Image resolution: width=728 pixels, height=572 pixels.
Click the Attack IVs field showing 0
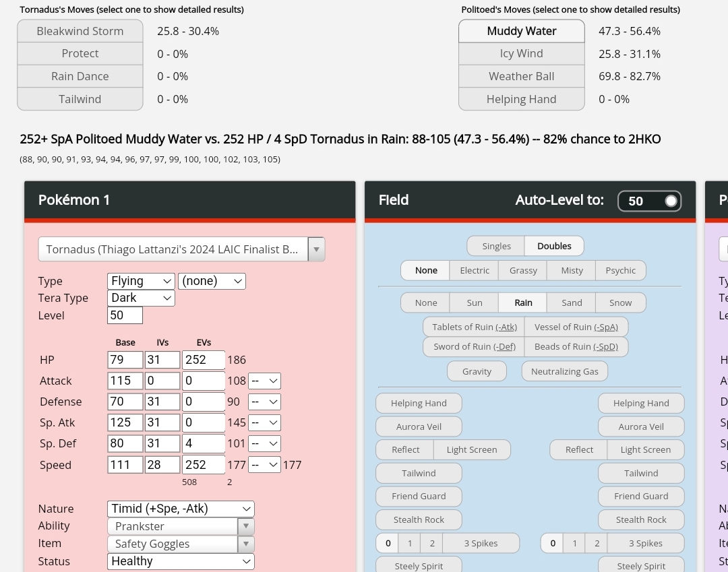pos(162,381)
